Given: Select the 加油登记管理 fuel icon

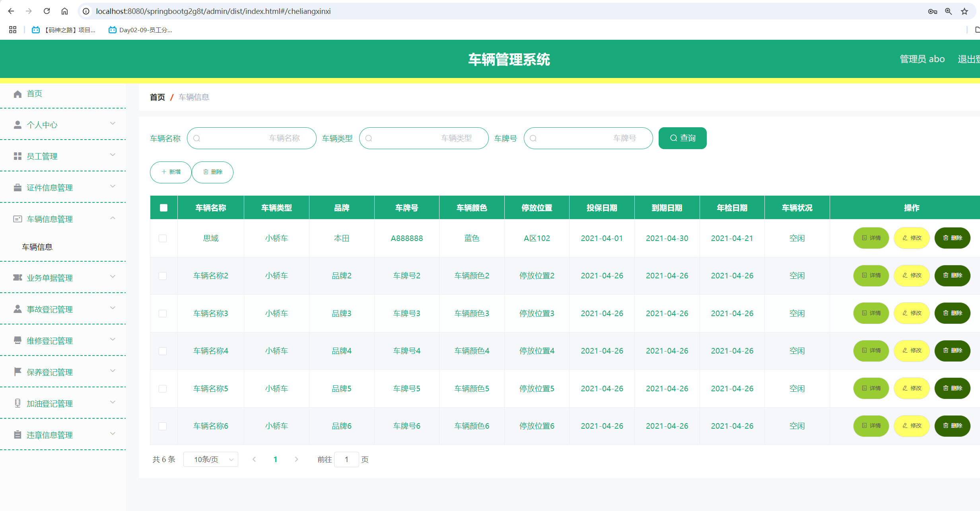Looking at the screenshot, I should [x=17, y=403].
